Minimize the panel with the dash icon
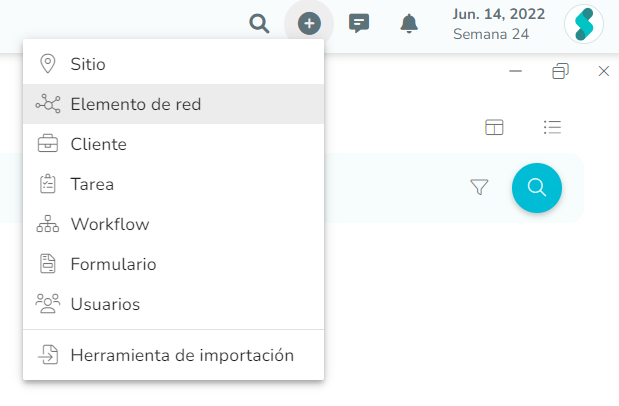Viewport: 619px width, 406px height. pyautogui.click(x=516, y=71)
